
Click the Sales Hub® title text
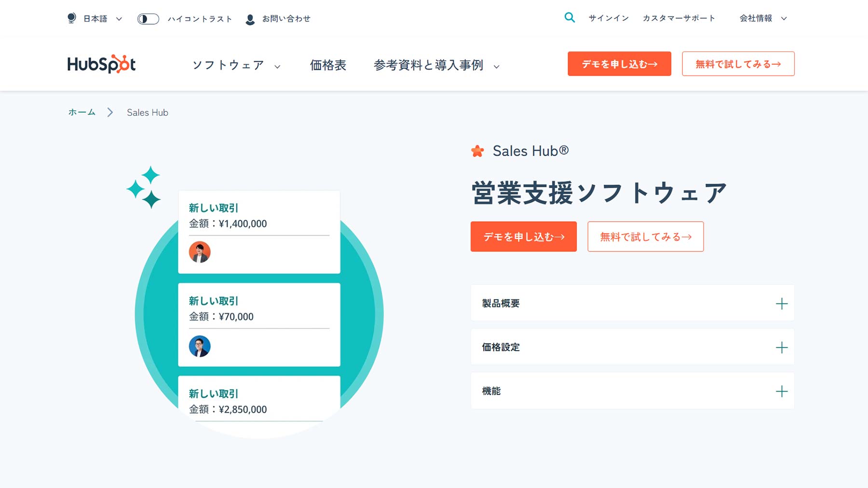[x=530, y=151]
